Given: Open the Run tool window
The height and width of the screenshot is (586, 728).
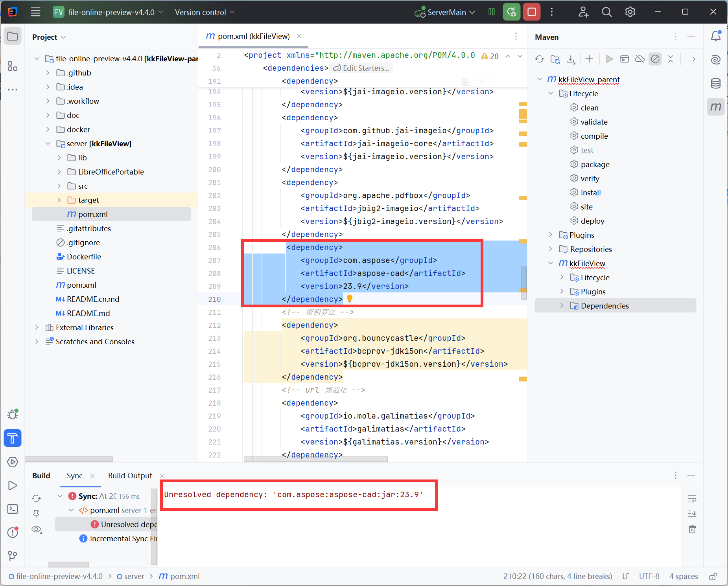Looking at the screenshot, I should pyautogui.click(x=13, y=485).
